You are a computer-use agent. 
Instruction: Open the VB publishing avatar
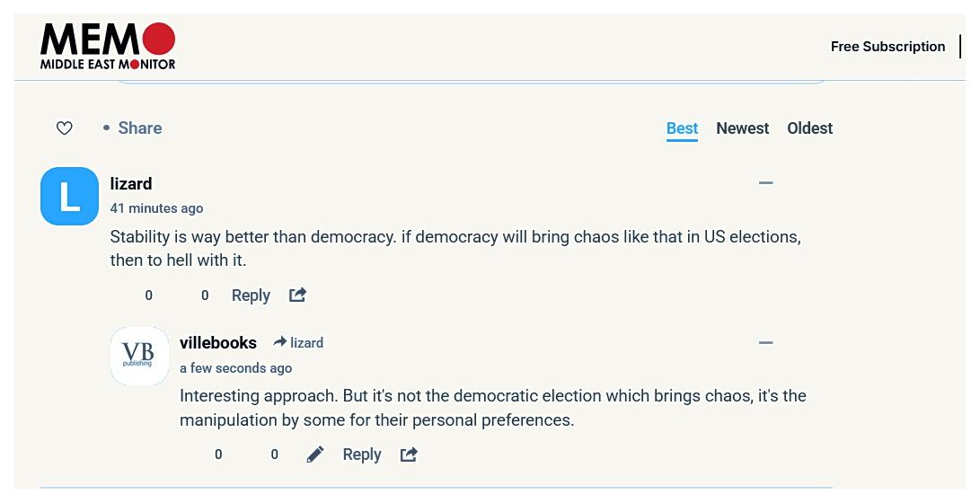pyautogui.click(x=139, y=356)
